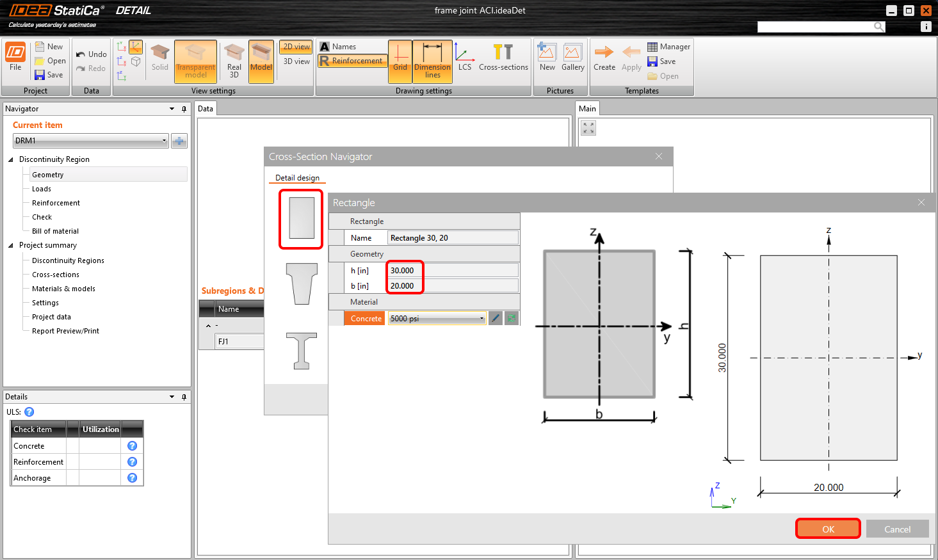Toggle the Grid drawing setting
The image size is (938, 560).
[400, 61]
